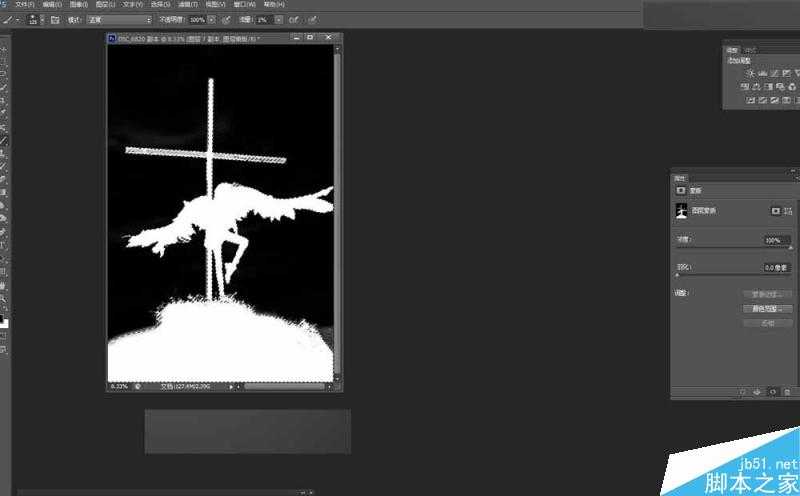Image resolution: width=800 pixels, height=496 pixels.
Task: Click the Invert (反相) button
Action: [767, 323]
